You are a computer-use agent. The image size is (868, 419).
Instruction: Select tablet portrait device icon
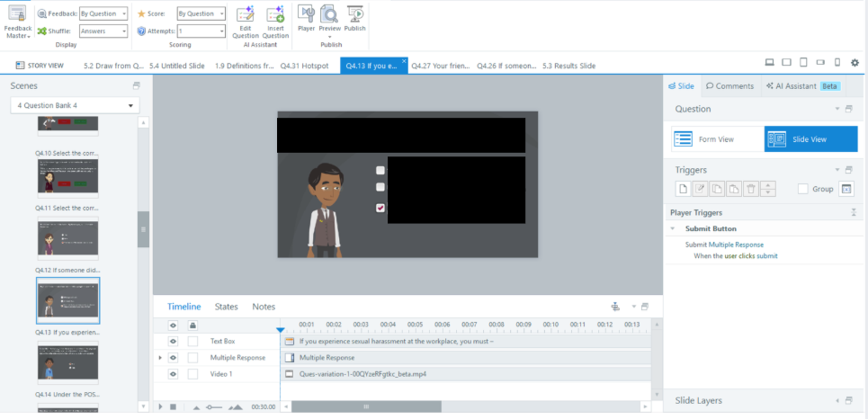804,63
